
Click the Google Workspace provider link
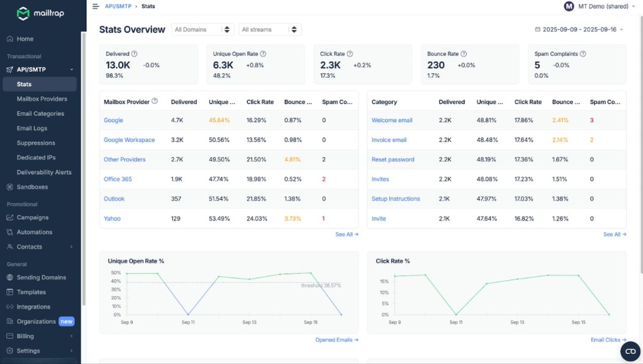click(129, 140)
